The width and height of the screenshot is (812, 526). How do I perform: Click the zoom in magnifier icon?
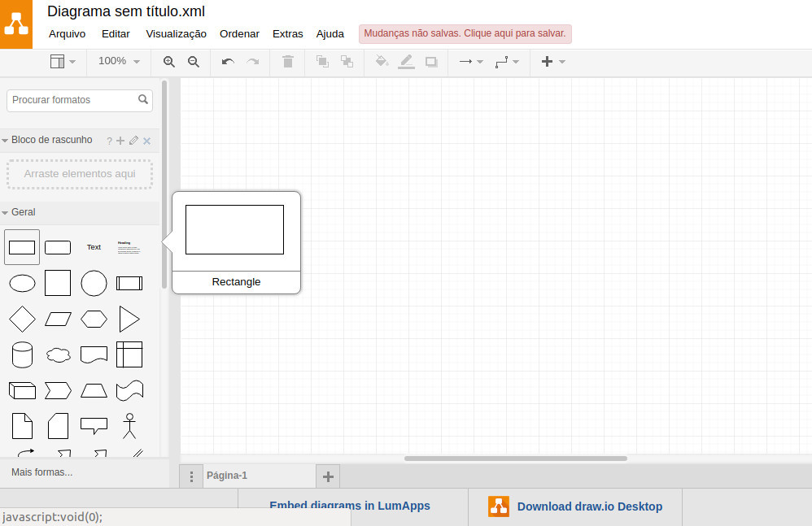168,62
